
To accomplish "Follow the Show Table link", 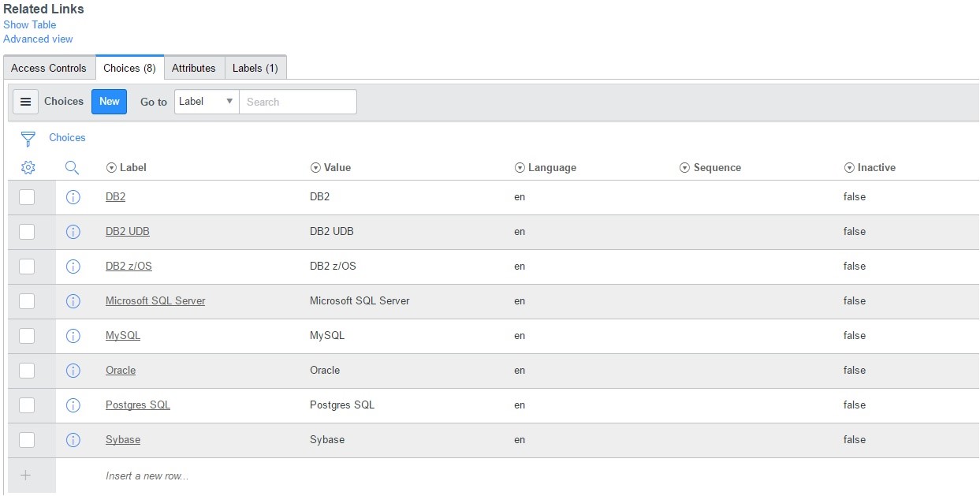I will [30, 24].
